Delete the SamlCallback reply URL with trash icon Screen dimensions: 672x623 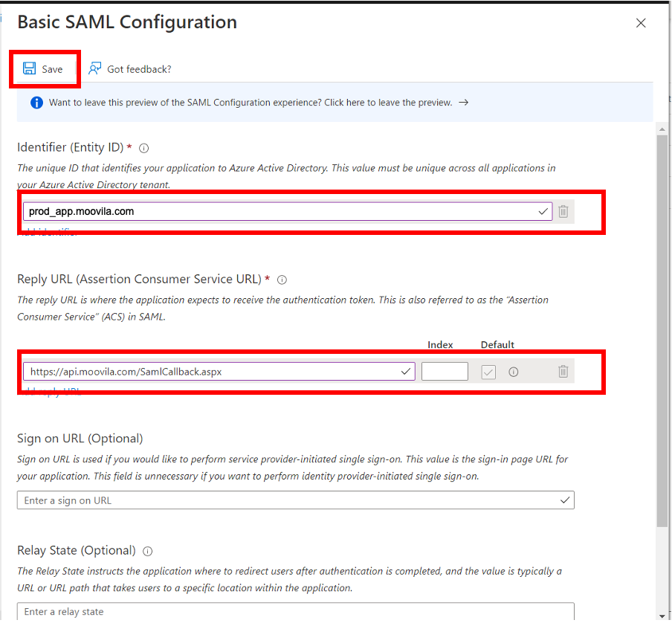[x=563, y=371]
